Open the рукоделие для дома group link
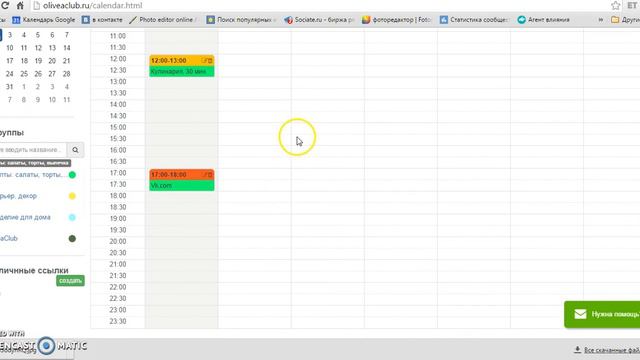 25,217
